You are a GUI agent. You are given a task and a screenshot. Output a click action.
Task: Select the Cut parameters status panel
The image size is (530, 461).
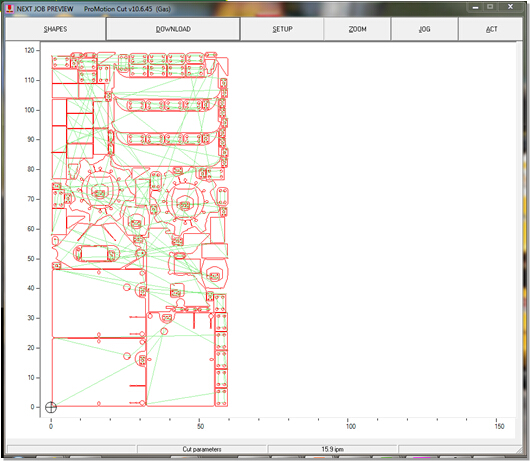[x=202, y=449]
